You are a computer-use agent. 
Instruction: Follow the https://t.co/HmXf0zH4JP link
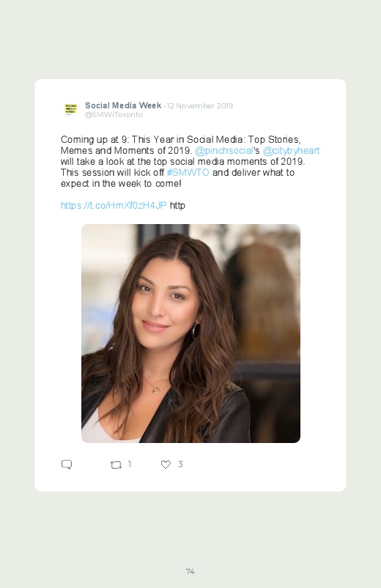[x=114, y=206]
